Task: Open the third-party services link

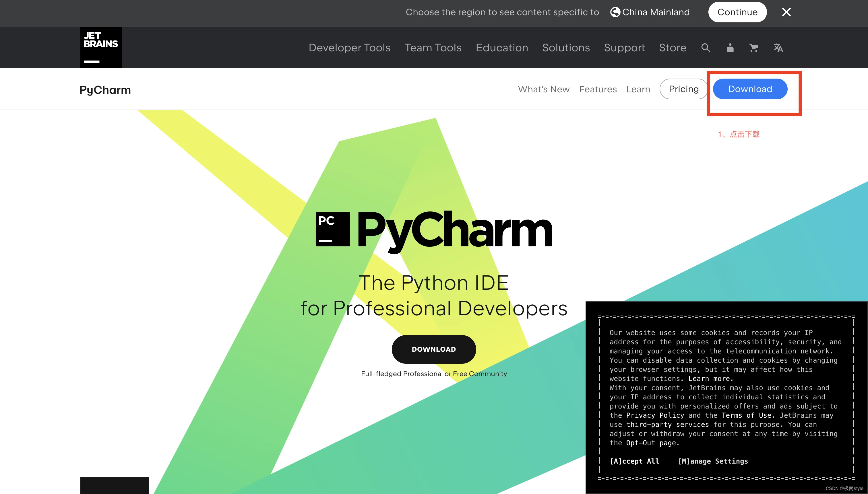Action: (667, 425)
